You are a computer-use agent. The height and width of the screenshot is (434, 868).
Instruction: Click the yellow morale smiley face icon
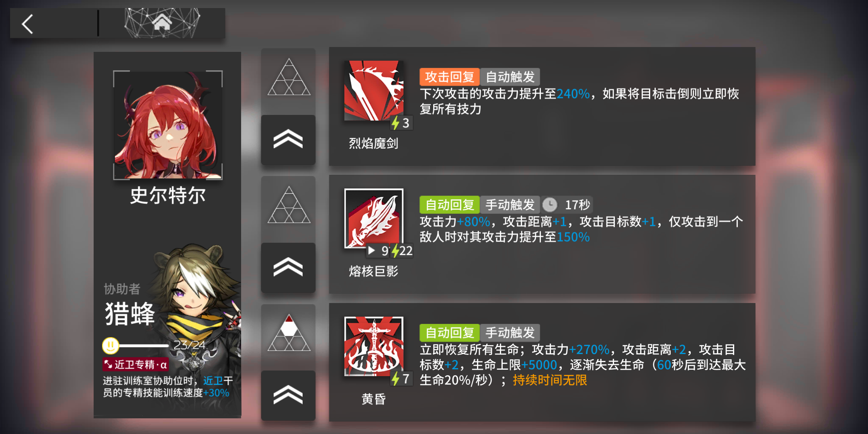point(111,345)
